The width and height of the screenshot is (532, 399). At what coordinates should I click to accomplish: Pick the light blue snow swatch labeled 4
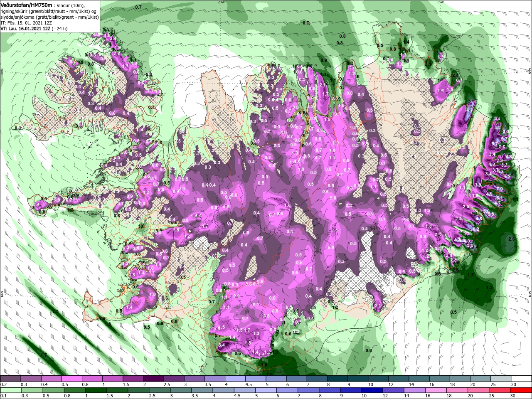tap(234, 379)
